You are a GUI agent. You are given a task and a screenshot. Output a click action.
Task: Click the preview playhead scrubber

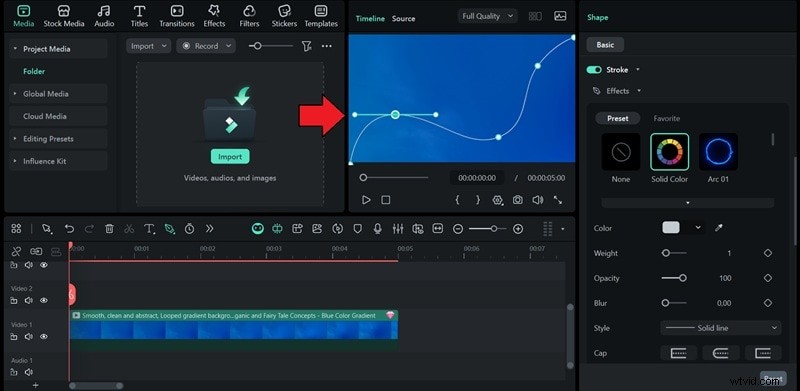coord(363,178)
